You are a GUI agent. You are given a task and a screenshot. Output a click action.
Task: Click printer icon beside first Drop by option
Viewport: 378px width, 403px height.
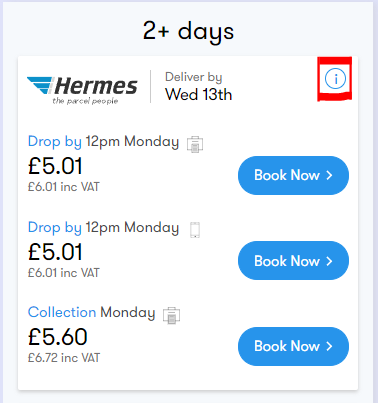[x=195, y=144]
